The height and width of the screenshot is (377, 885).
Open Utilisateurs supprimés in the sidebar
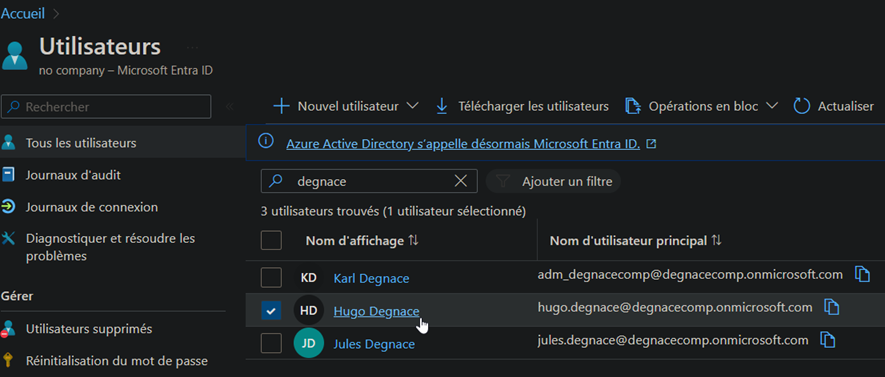pyautogui.click(x=89, y=328)
